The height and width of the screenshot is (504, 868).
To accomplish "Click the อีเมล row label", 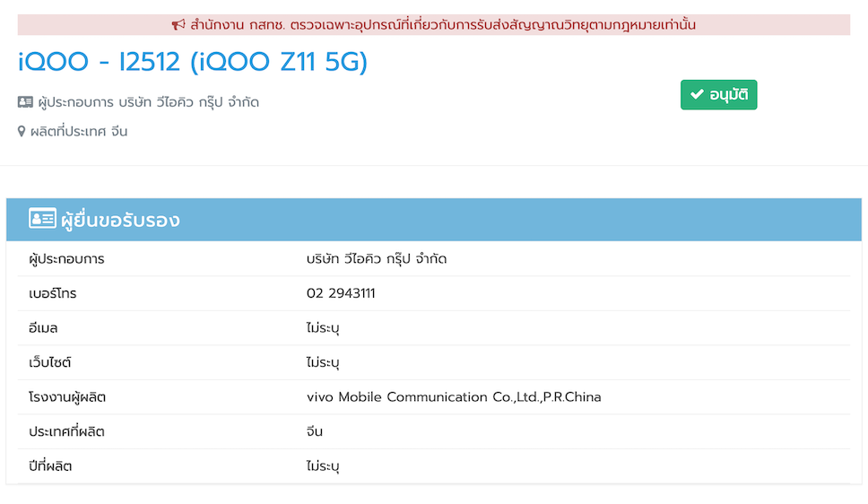I will 43,328.
